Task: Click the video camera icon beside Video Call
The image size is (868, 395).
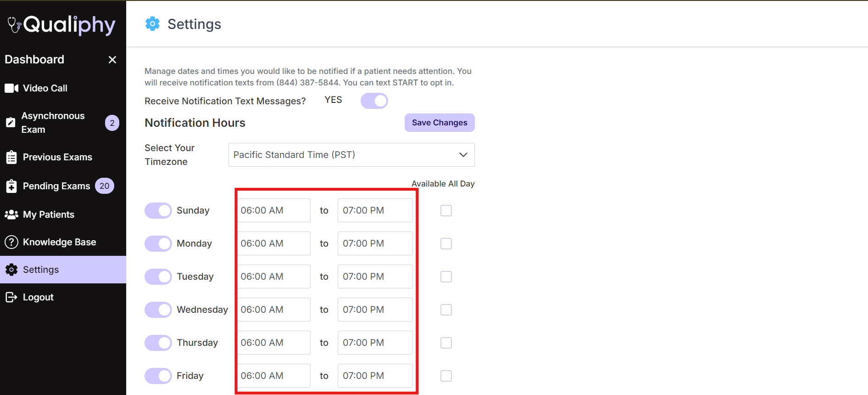Action: point(11,88)
